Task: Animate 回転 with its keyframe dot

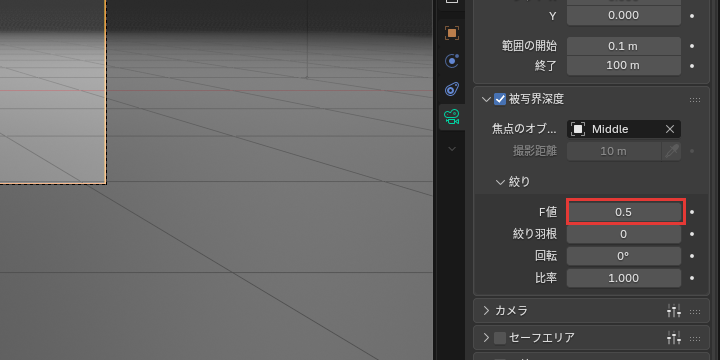Action: [x=692, y=256]
